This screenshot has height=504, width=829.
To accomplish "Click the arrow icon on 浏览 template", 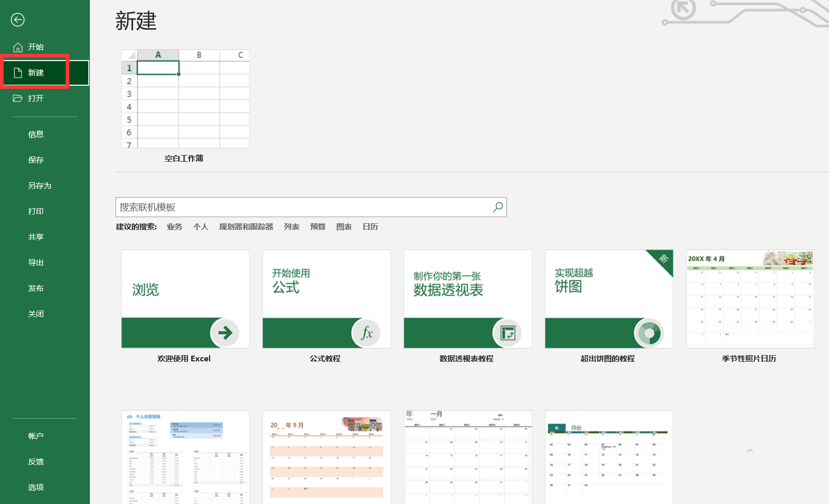I will click(225, 333).
